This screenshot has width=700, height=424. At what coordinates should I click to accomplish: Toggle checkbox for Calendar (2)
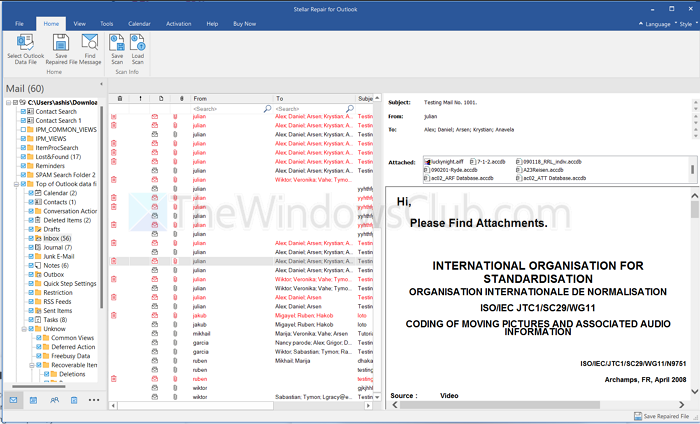[x=31, y=193]
